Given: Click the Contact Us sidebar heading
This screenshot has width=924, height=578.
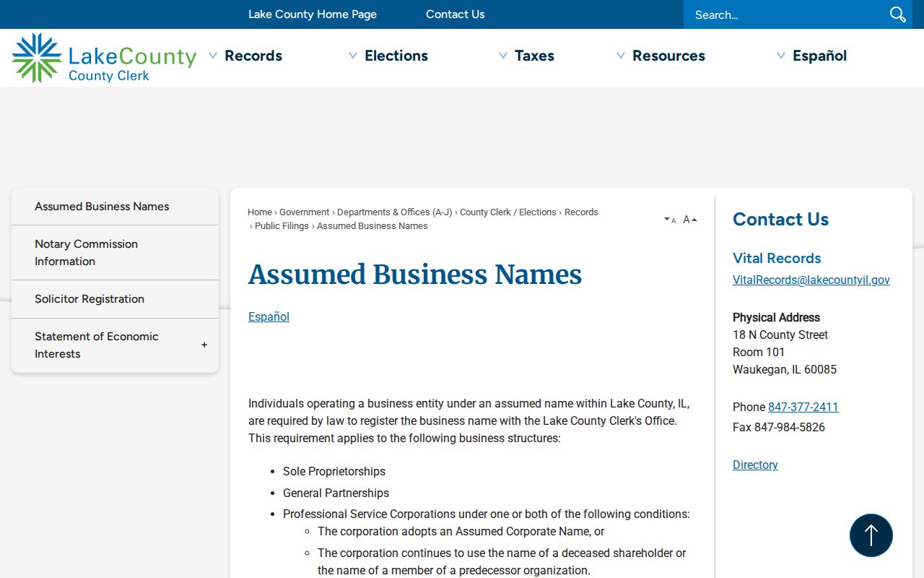Looking at the screenshot, I should (x=780, y=219).
